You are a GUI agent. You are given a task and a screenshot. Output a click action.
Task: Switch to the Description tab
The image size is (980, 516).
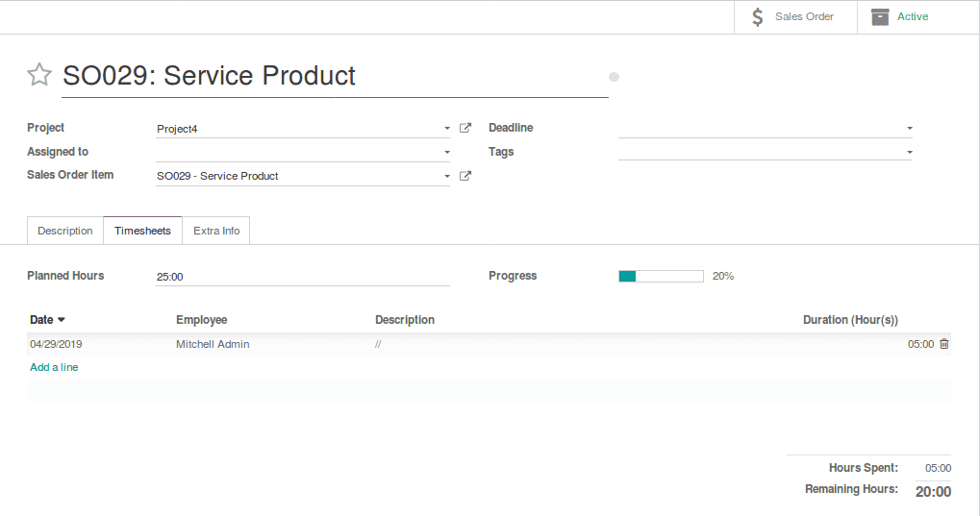coord(65,231)
